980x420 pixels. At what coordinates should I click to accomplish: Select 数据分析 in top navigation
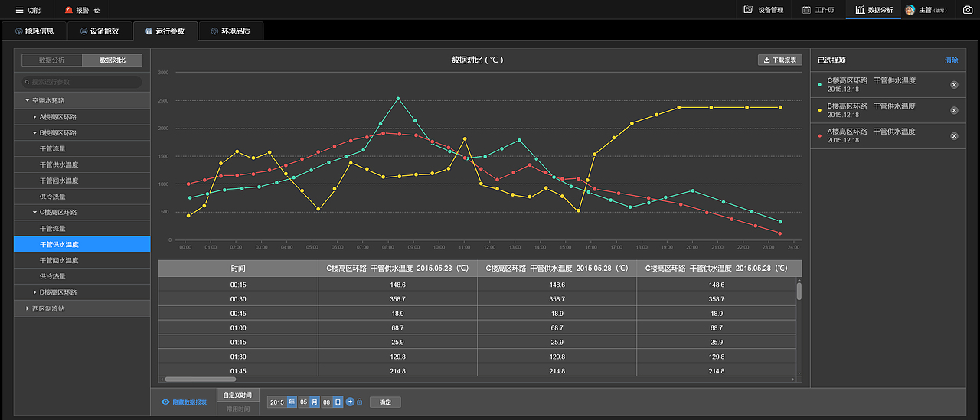[874, 10]
